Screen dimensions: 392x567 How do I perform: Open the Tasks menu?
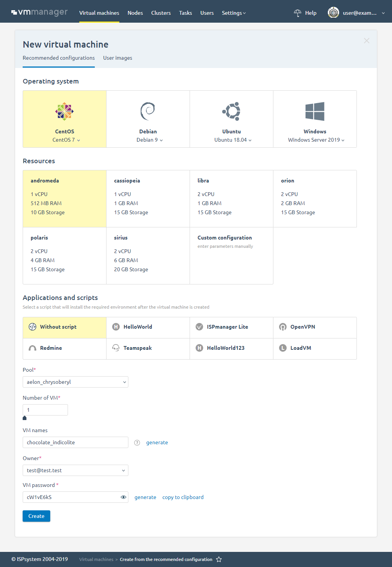tap(185, 13)
